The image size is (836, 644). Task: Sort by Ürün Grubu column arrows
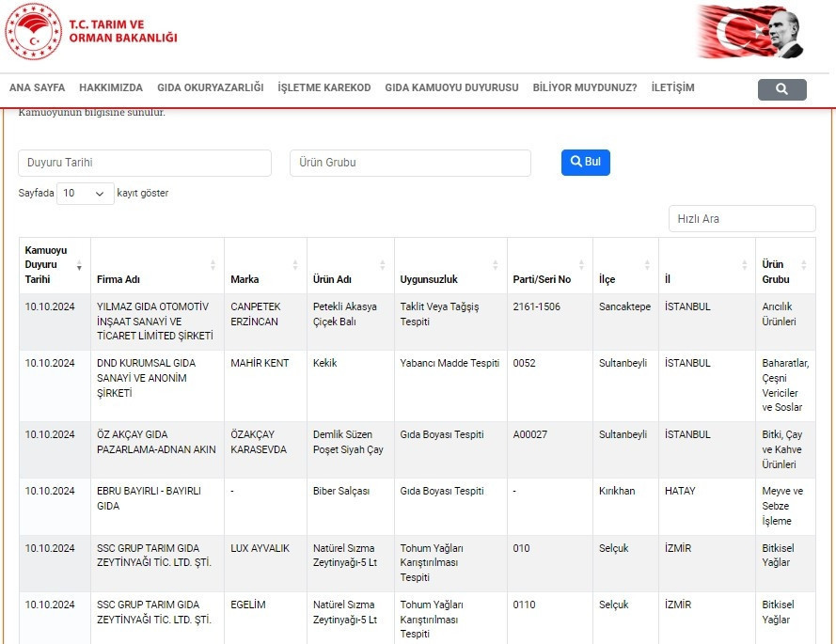tap(803, 265)
